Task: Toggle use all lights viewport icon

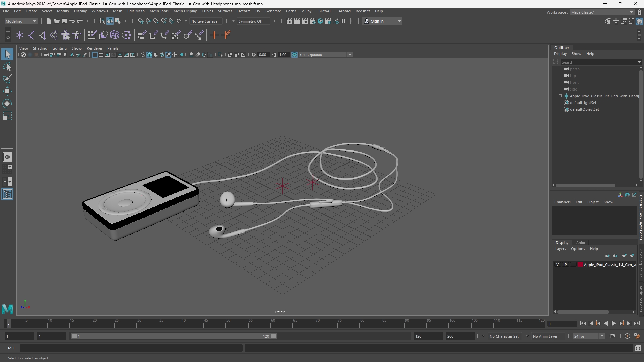Action: 175,55
